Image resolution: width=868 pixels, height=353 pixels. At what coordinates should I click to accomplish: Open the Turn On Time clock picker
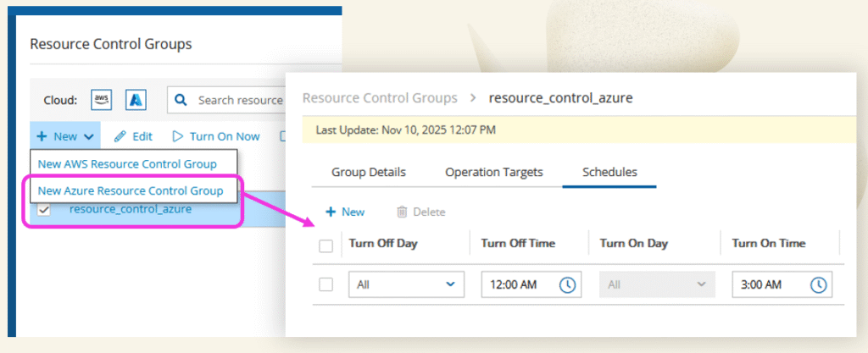817,285
